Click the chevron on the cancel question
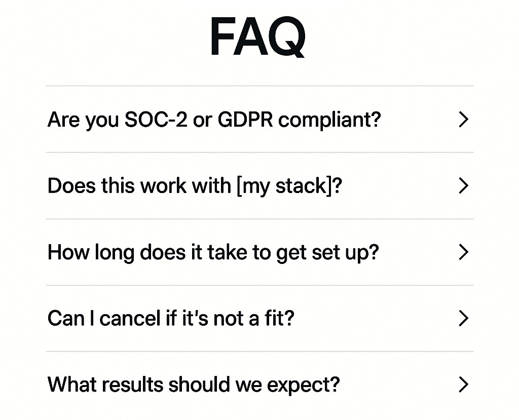This screenshot has height=420, width=519. 463,318
